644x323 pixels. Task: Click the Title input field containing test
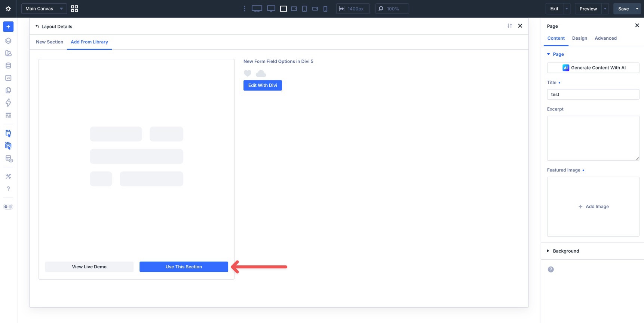593,94
